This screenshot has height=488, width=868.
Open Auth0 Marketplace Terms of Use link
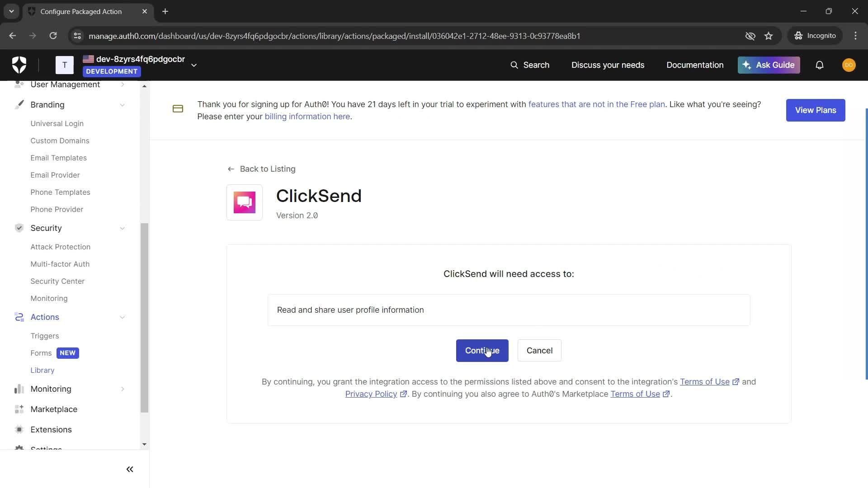(x=635, y=394)
